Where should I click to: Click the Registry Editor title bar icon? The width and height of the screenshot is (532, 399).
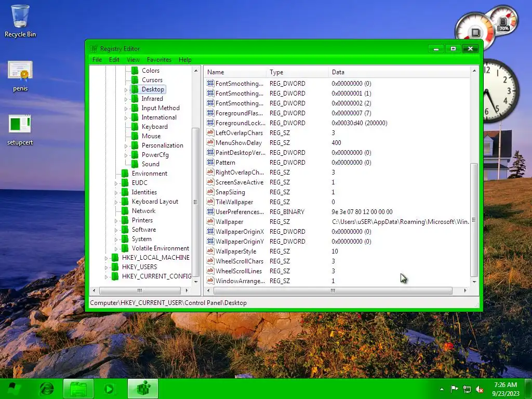(x=94, y=49)
